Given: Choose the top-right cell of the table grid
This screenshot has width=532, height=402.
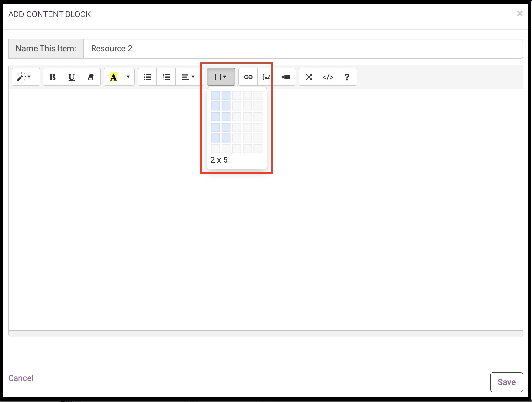Looking at the screenshot, I should [x=258, y=95].
